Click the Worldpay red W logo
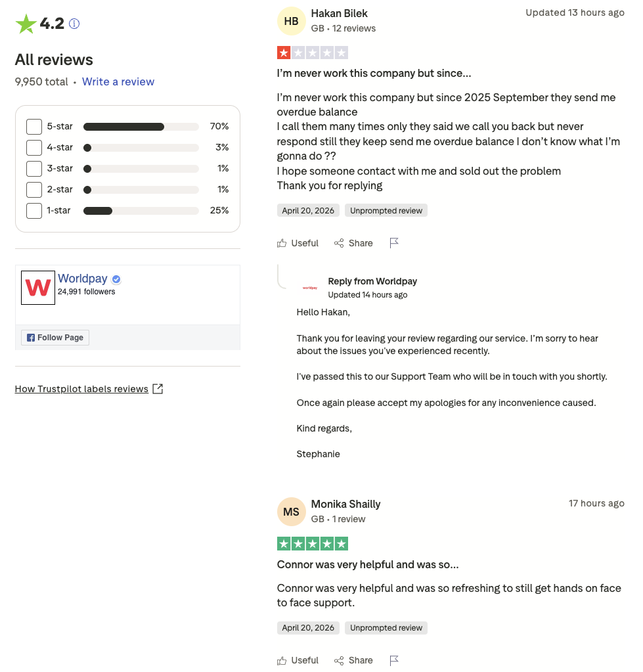The image size is (643, 672). 38,288
